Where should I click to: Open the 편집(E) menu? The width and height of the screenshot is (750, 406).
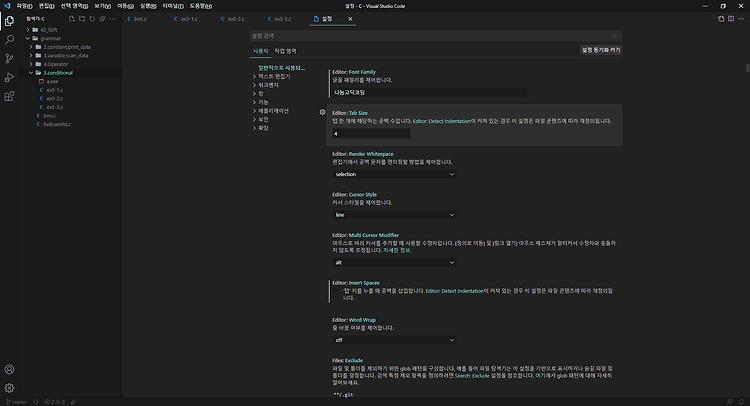pyautogui.click(x=46, y=6)
